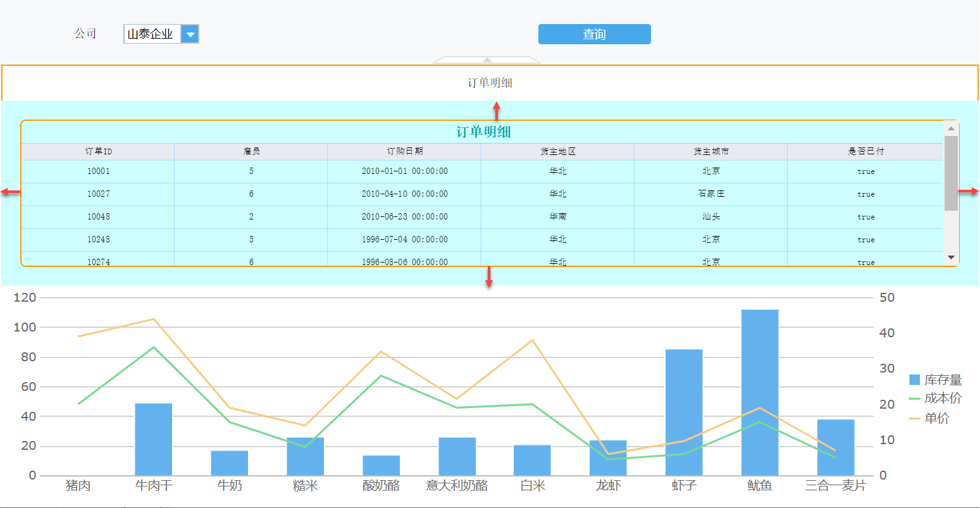Click the vertical scrollbar thumb of the table
The image size is (980, 508).
tap(951, 173)
